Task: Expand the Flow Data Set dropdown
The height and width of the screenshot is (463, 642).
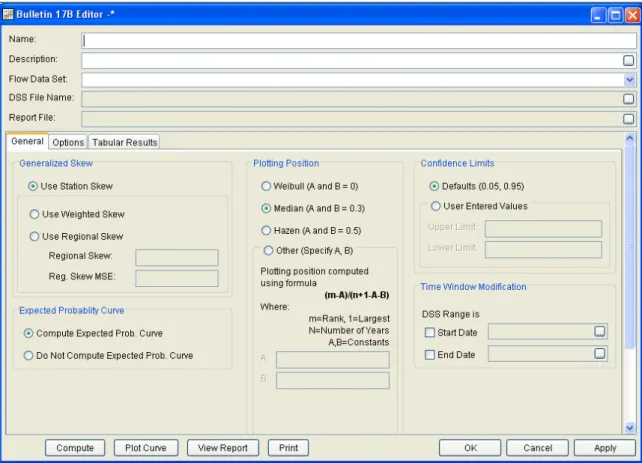Action: [x=629, y=80]
